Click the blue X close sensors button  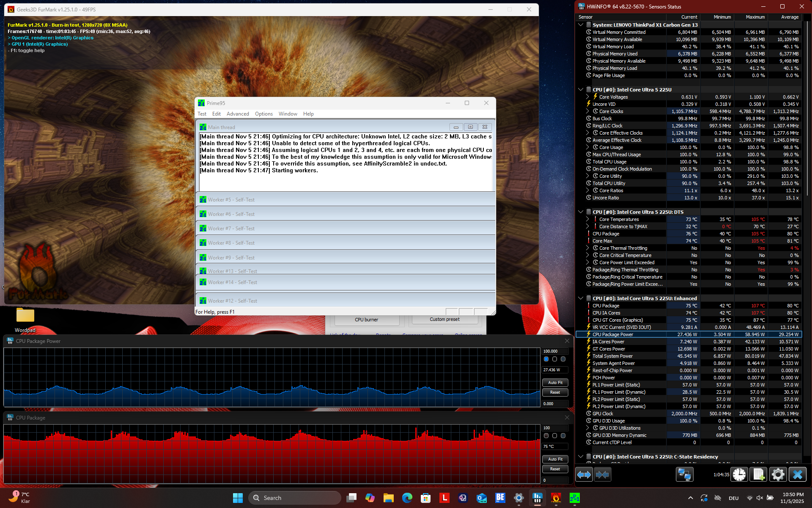798,475
